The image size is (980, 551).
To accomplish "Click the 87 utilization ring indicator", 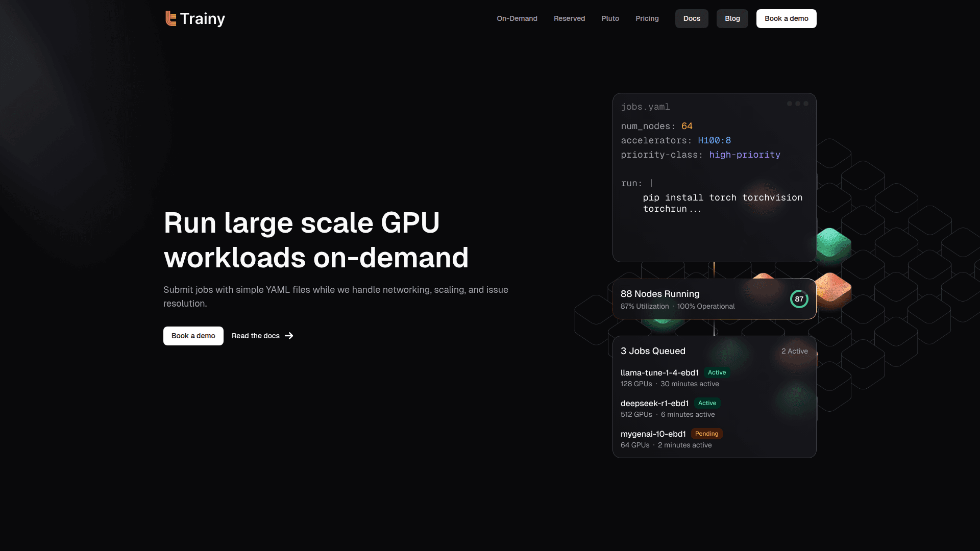I will pyautogui.click(x=799, y=299).
